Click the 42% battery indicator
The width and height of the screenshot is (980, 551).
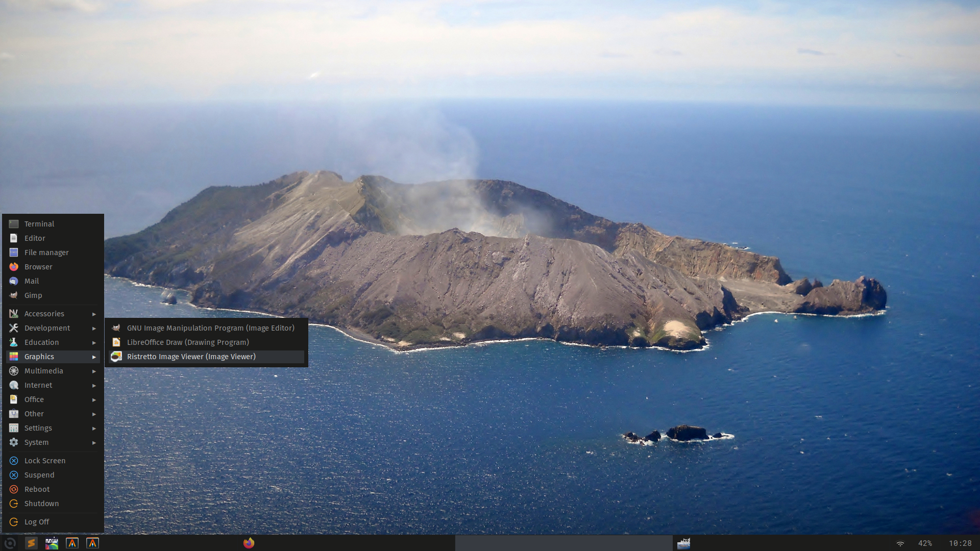coord(925,544)
